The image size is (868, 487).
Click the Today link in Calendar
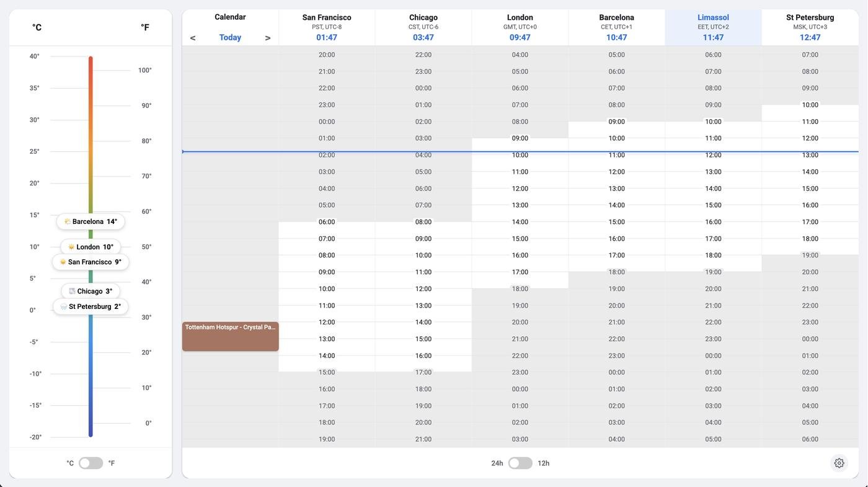(x=230, y=37)
